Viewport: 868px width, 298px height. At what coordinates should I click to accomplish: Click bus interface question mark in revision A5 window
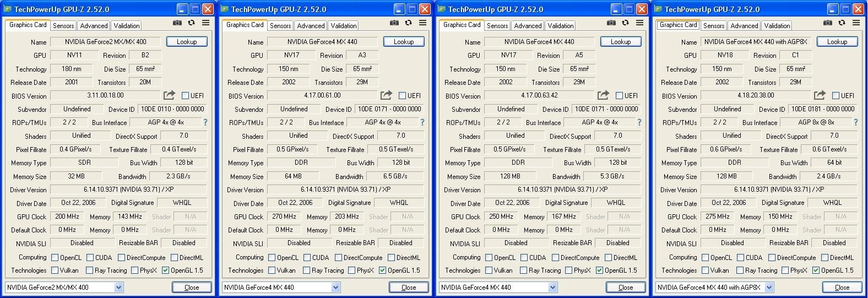click(x=639, y=122)
